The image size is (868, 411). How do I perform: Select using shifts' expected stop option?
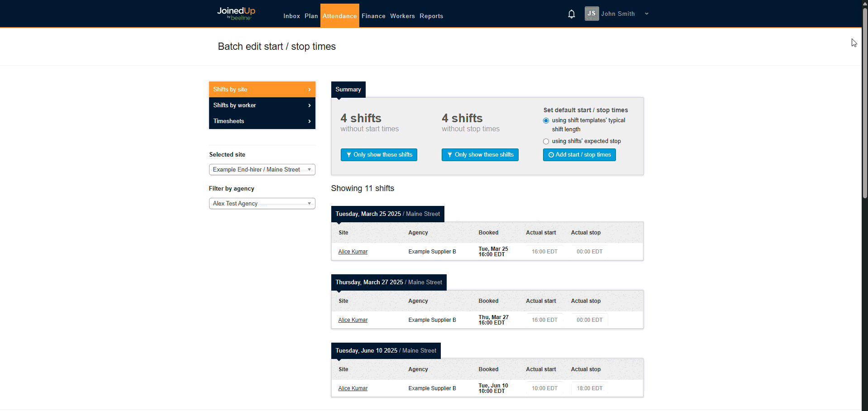(x=546, y=142)
